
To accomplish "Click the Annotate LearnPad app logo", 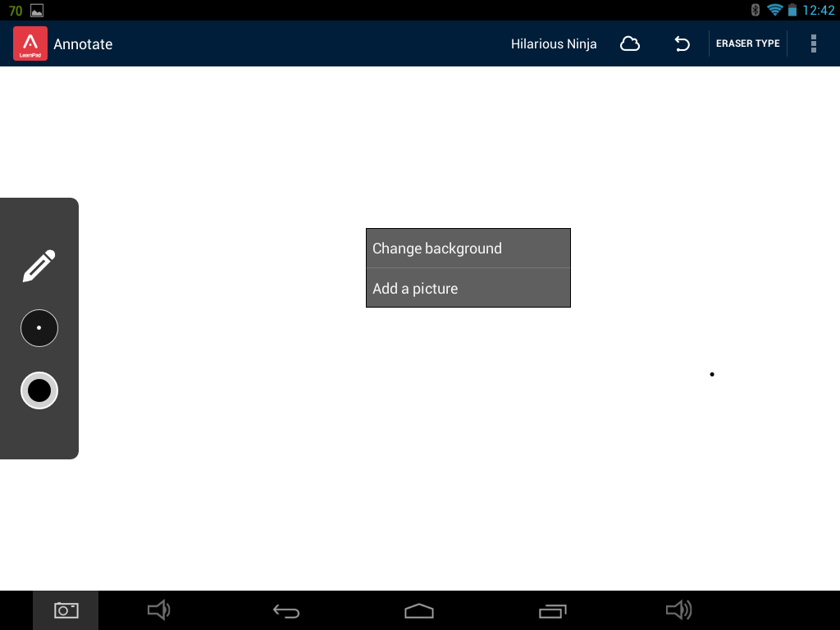I will point(30,43).
